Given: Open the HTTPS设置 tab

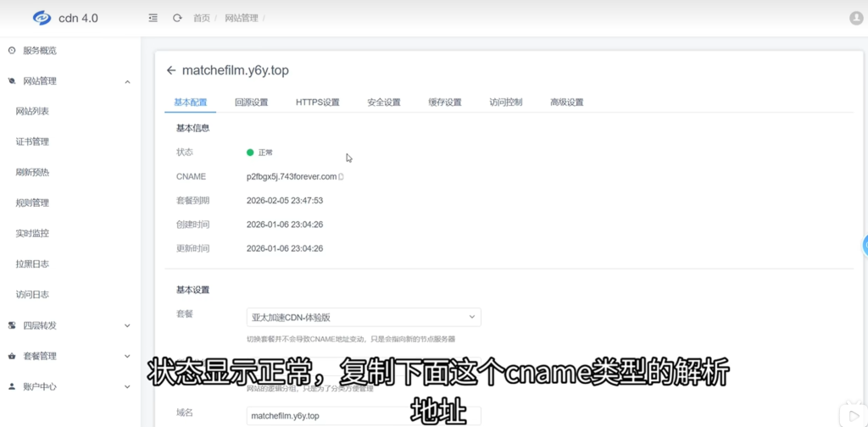Looking at the screenshot, I should point(318,103).
